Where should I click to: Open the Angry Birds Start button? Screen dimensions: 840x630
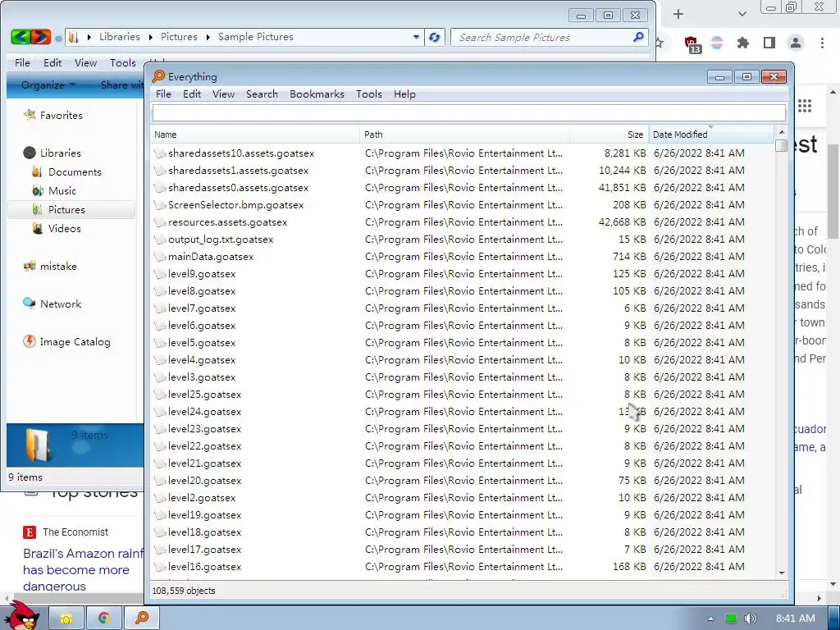point(24,616)
